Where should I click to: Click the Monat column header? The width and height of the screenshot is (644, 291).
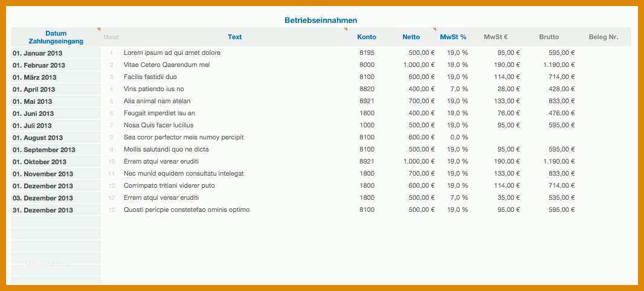(x=111, y=37)
